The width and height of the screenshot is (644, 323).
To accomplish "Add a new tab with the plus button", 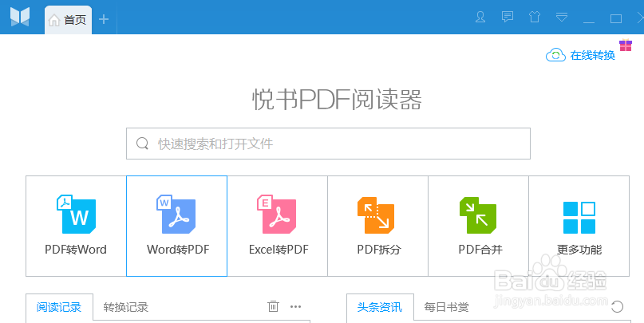I will tap(104, 19).
